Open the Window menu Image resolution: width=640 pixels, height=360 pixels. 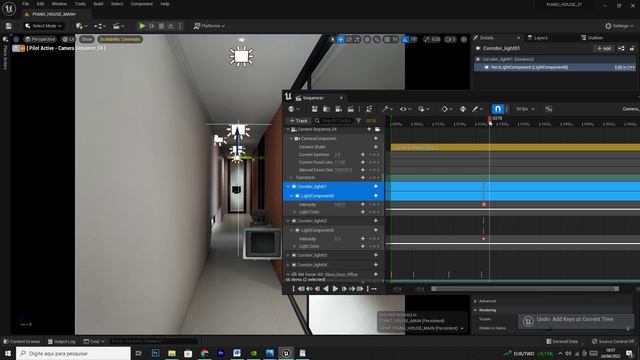59,4
